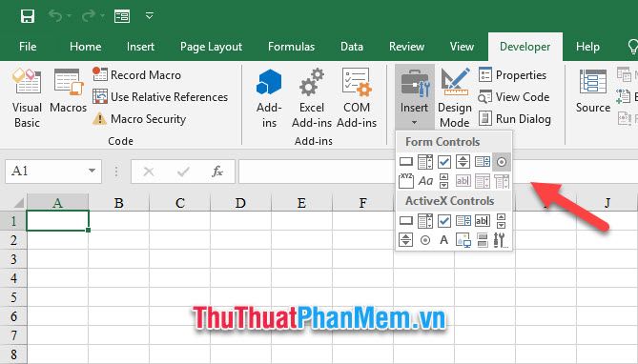This screenshot has width=638, height=364.
Task: Switch to the Review tab
Action: [406, 47]
